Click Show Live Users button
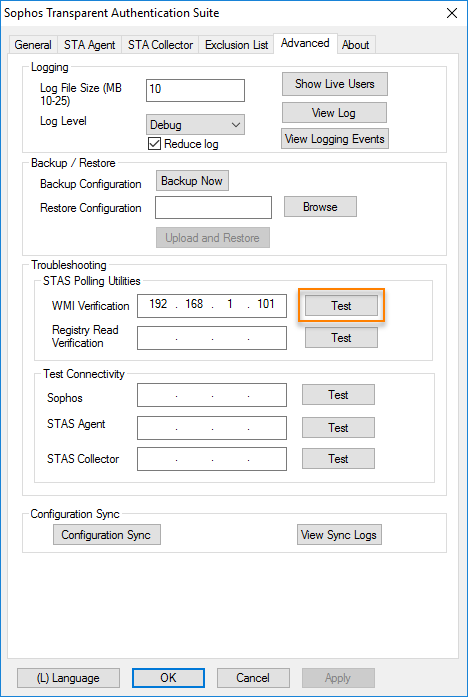This screenshot has width=468, height=697. click(335, 84)
